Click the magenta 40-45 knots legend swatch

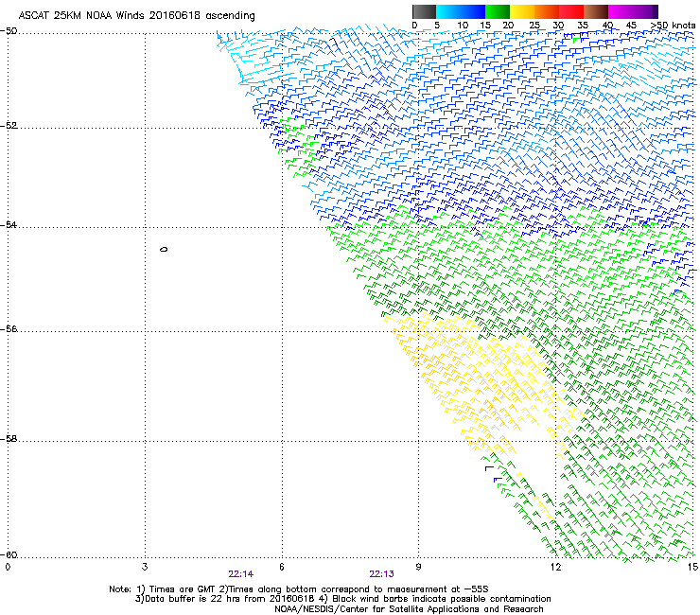tap(621, 11)
